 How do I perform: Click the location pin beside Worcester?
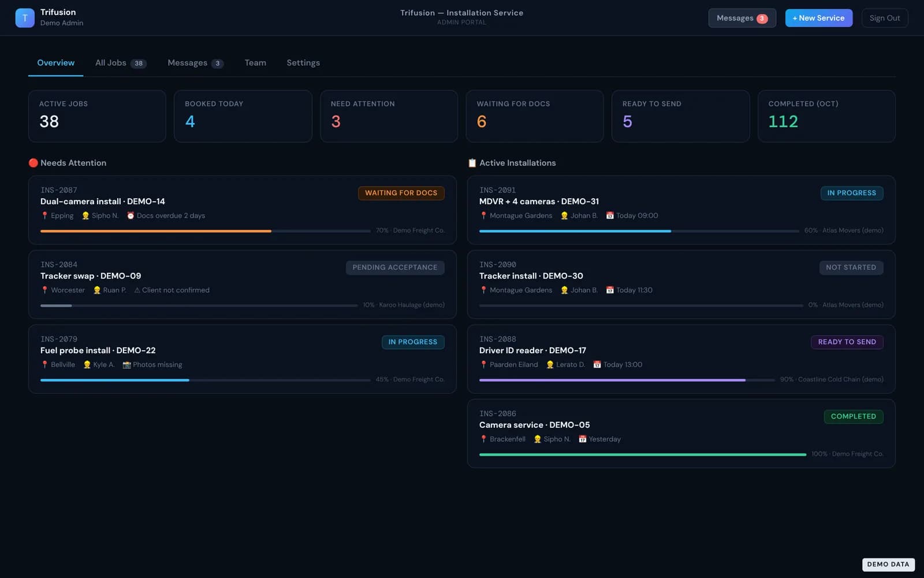coord(44,290)
